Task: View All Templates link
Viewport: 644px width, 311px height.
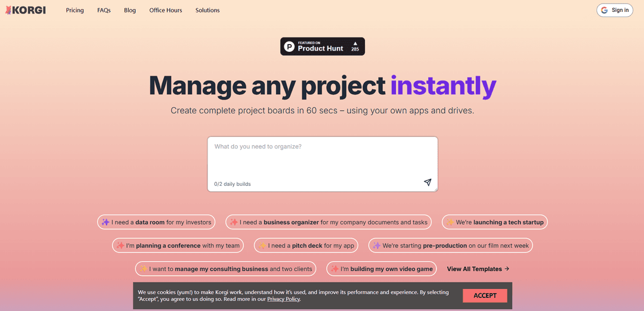Action: tap(478, 269)
